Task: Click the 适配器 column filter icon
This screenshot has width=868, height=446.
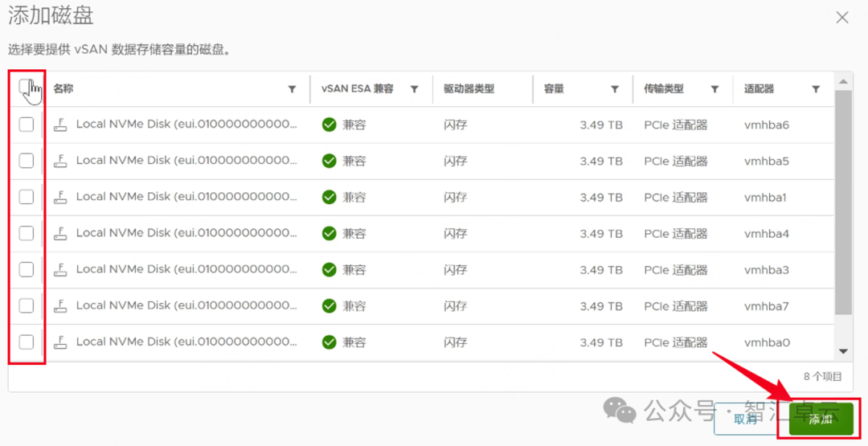Action: pos(816,89)
